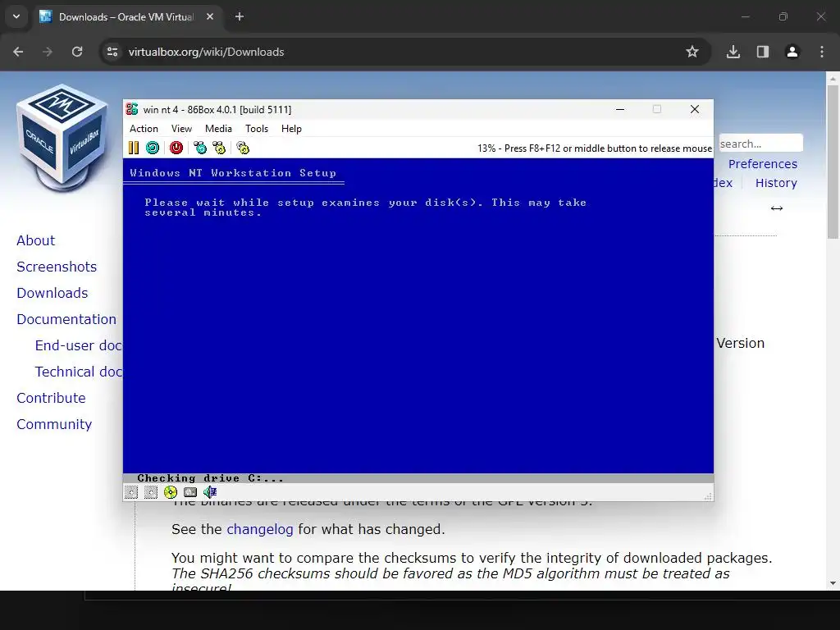Click the teal hard reset icon
This screenshot has height=630, width=840.
pos(153,148)
